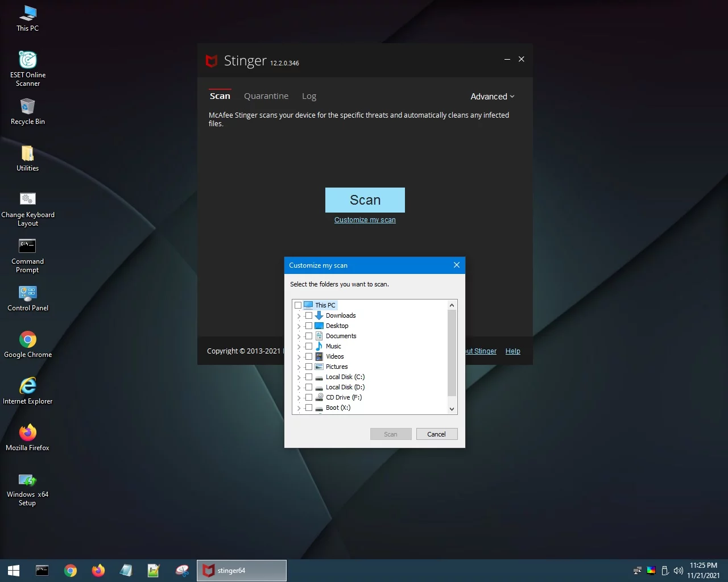
Task: Open the green notepad-with-pencil taskbar icon
Action: click(x=154, y=571)
